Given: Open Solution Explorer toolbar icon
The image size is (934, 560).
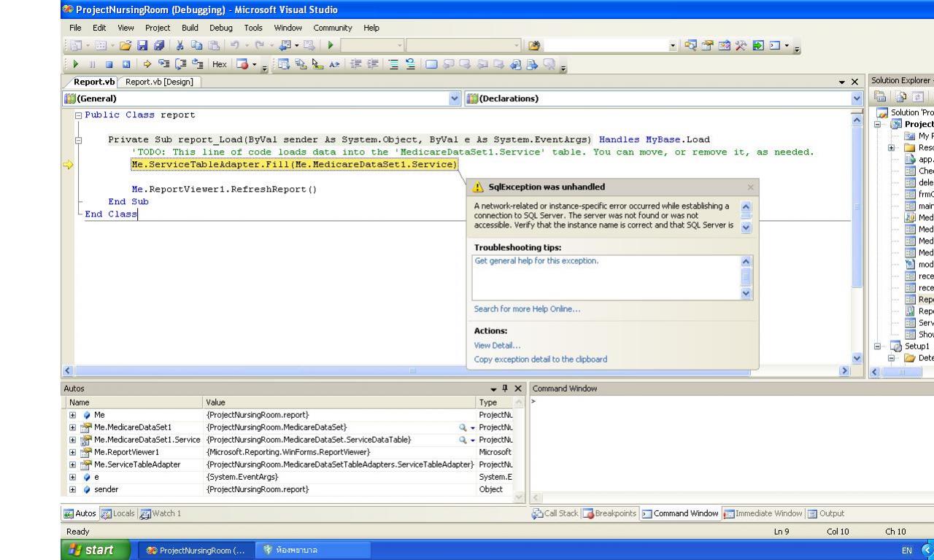Looking at the screenshot, I should tap(690, 46).
